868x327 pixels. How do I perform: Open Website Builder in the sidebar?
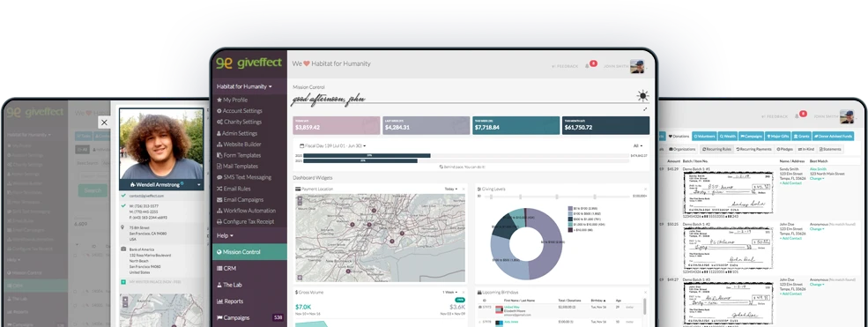[x=239, y=145]
